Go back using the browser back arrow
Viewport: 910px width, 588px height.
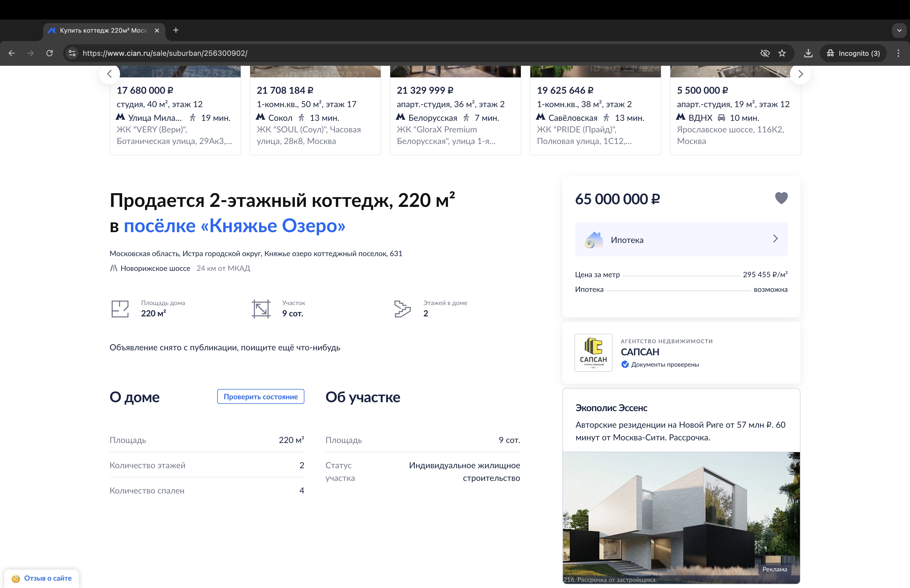12,53
